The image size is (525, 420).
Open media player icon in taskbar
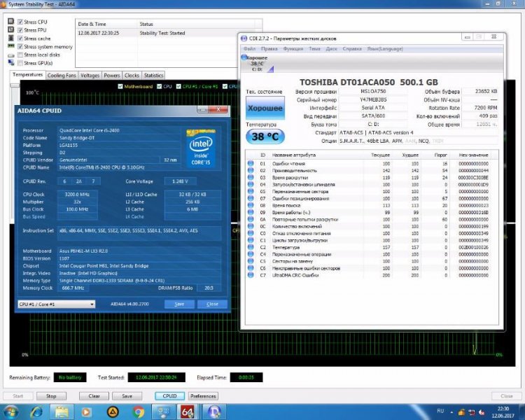pos(86,412)
